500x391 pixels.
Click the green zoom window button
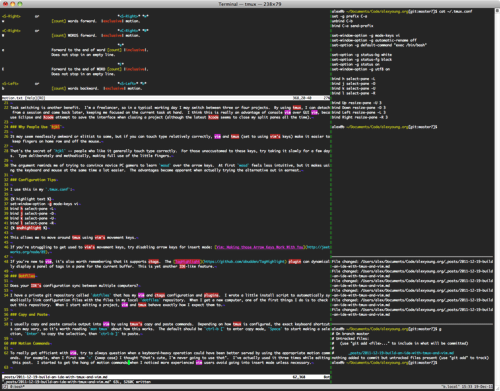[20, 4]
